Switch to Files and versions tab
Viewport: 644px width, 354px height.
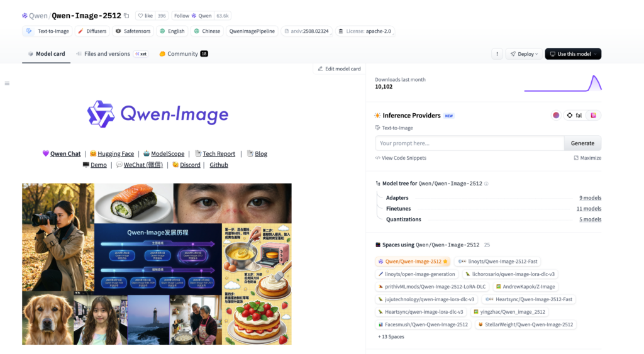click(x=106, y=54)
